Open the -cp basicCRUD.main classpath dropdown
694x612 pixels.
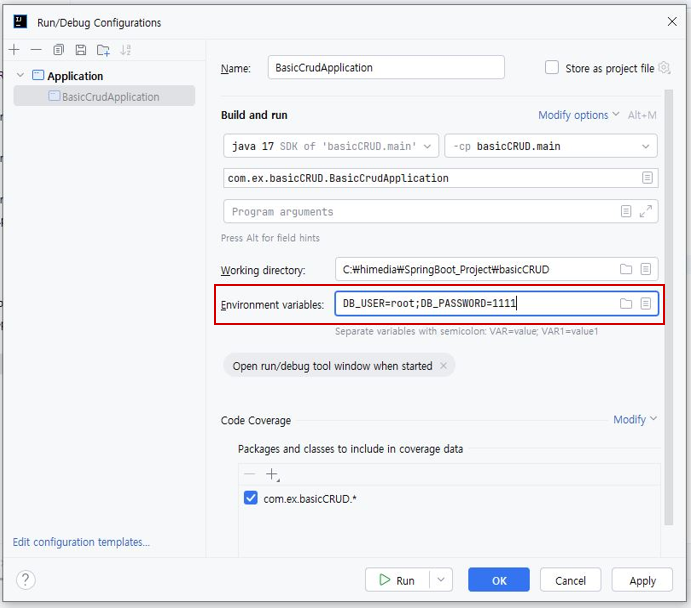553,147
